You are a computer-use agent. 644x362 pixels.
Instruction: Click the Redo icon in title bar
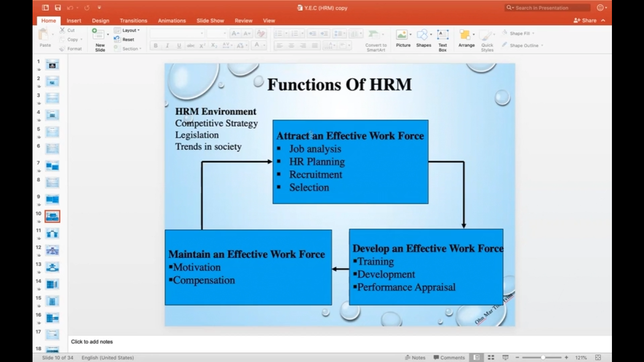tap(87, 8)
